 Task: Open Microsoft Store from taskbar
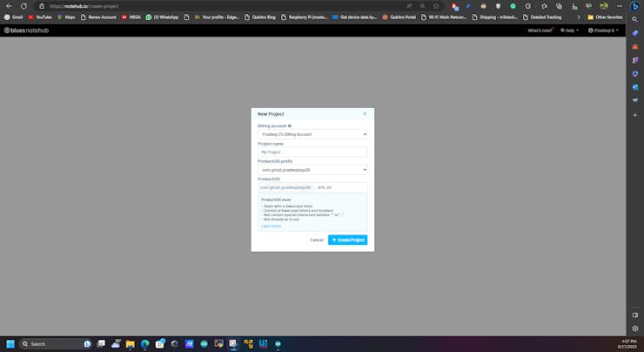[160, 344]
